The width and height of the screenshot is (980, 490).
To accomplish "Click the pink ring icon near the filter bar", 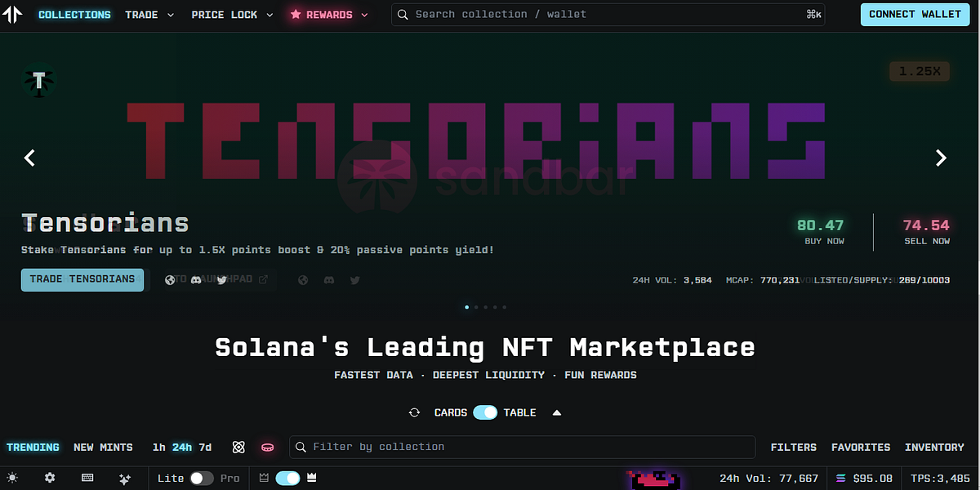I will tap(268, 447).
